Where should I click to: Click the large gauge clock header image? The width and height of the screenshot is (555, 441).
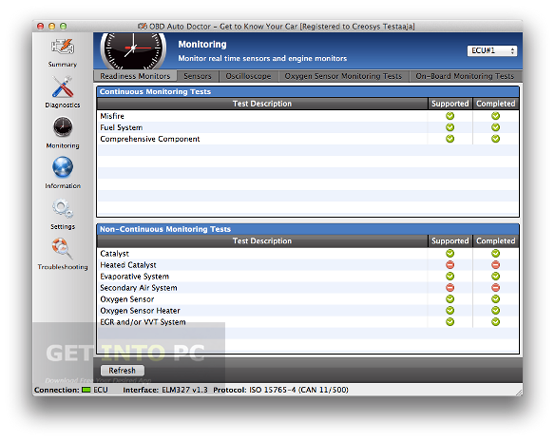pyautogui.click(x=133, y=51)
